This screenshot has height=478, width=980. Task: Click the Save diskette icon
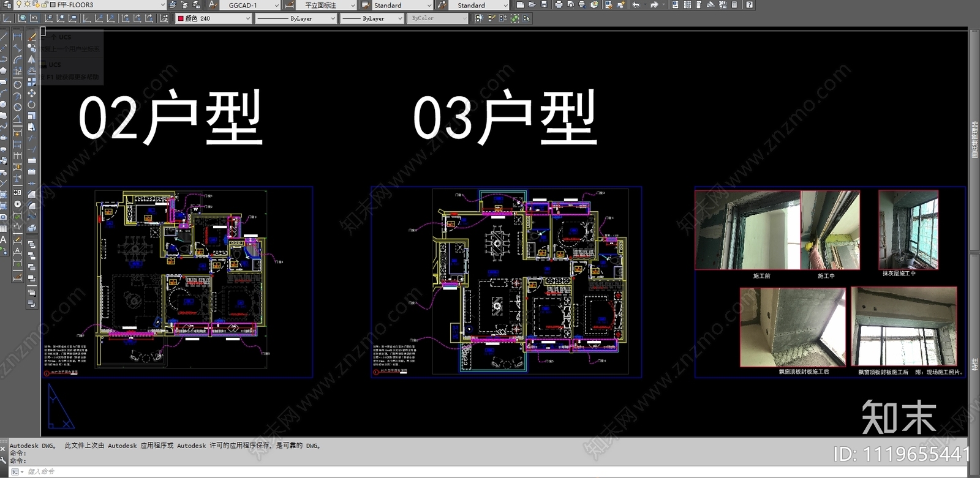544,5
